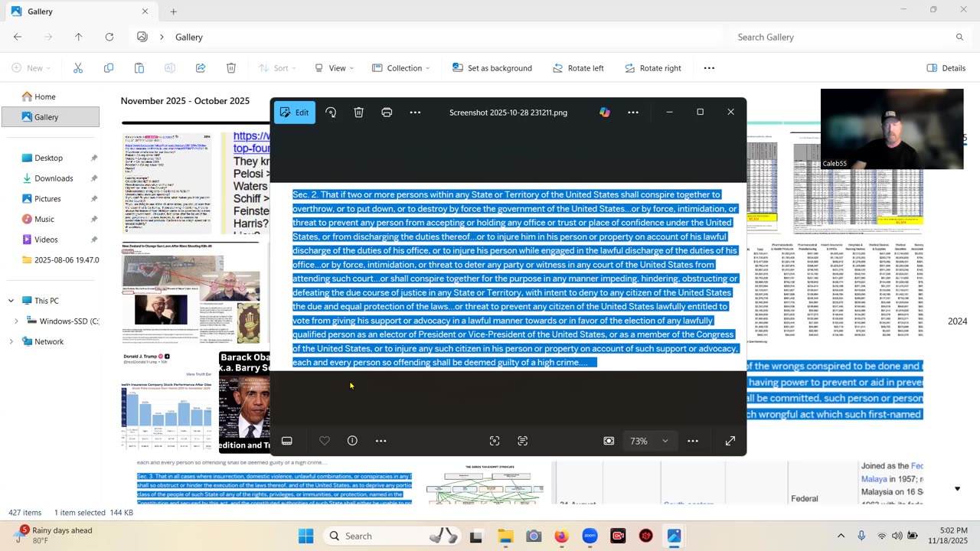Open the Obama thumbnail in Gallery
The image size is (980, 551).
(x=244, y=403)
